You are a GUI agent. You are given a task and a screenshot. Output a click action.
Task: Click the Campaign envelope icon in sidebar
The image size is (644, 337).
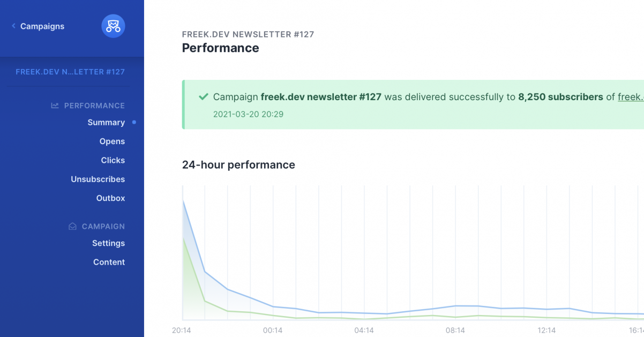[72, 227]
